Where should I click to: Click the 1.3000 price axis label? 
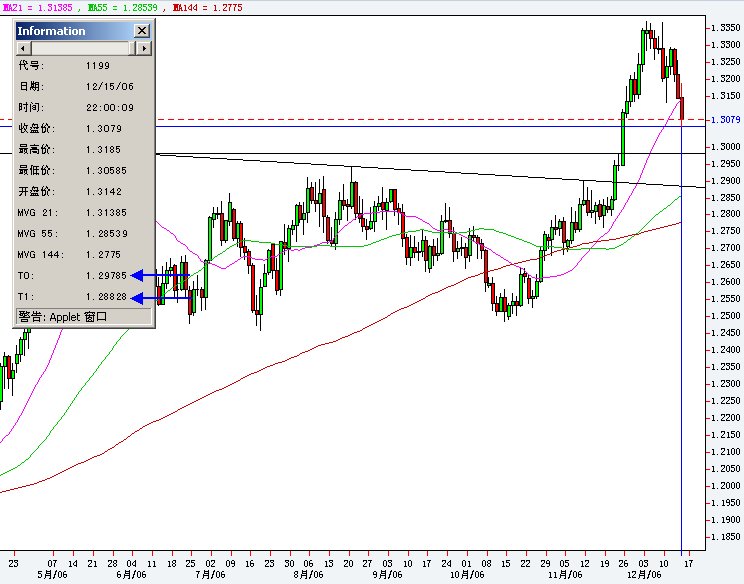click(x=725, y=147)
